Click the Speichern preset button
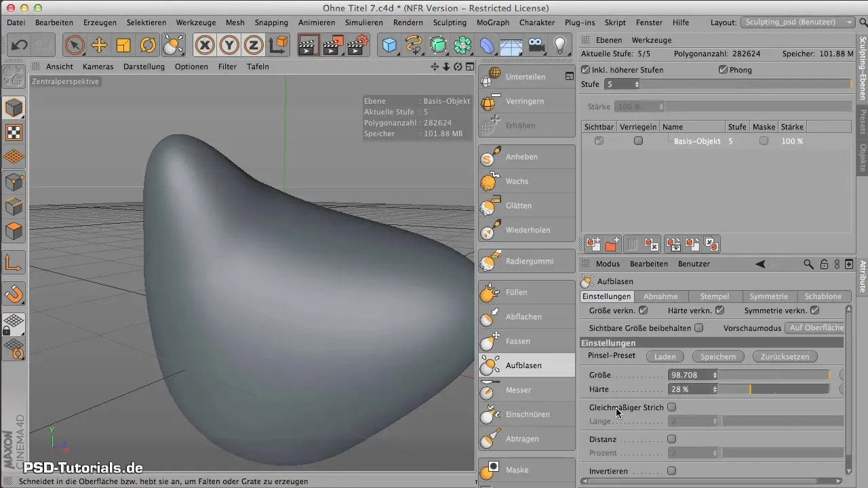Screen dimensions: 868x488 pos(718,357)
